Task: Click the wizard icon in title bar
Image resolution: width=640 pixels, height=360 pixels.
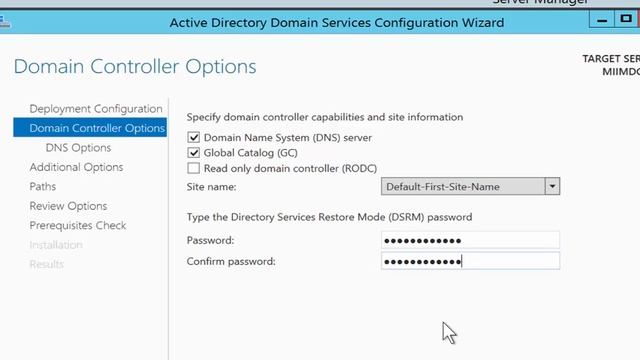Action: [x=4, y=22]
